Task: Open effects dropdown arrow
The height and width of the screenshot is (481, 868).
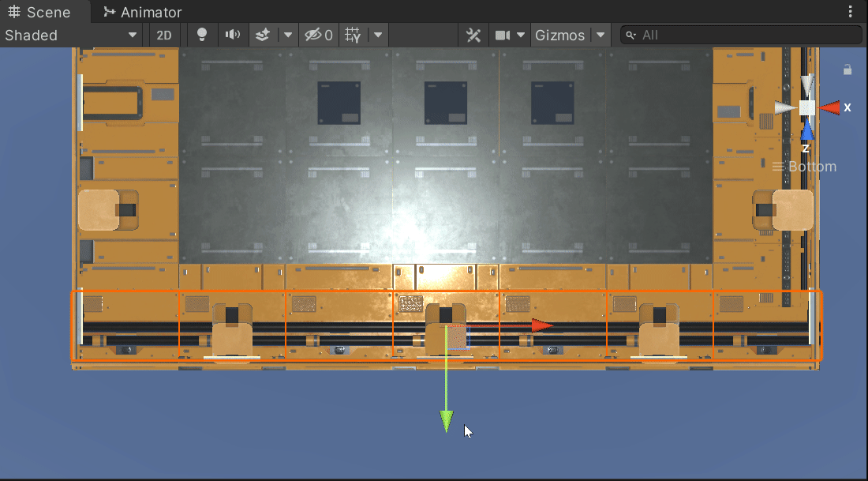Action: pos(288,35)
